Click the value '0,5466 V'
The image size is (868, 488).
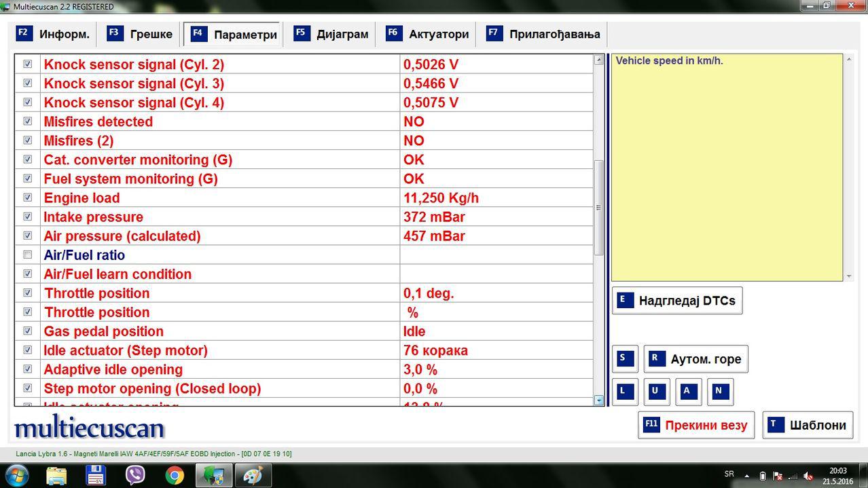[x=431, y=83]
